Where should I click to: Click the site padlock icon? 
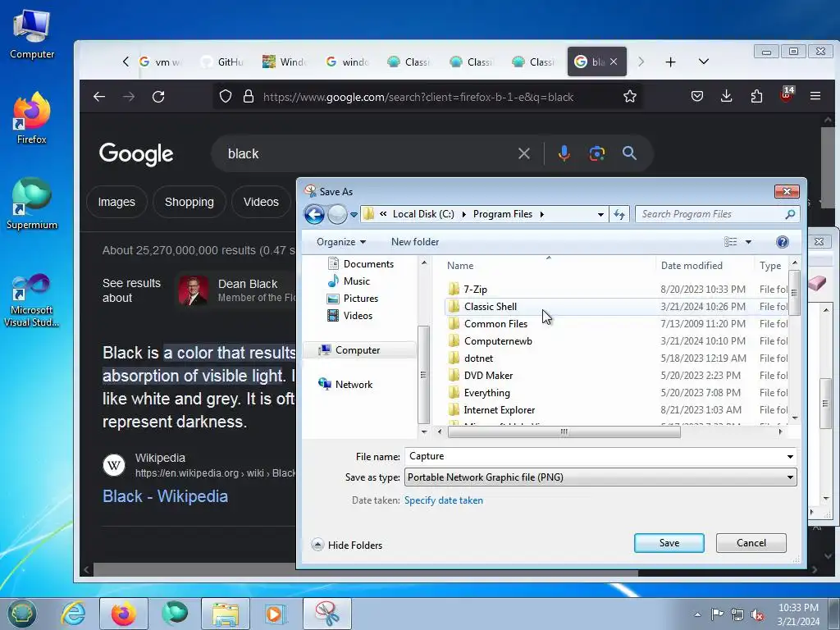click(x=248, y=97)
